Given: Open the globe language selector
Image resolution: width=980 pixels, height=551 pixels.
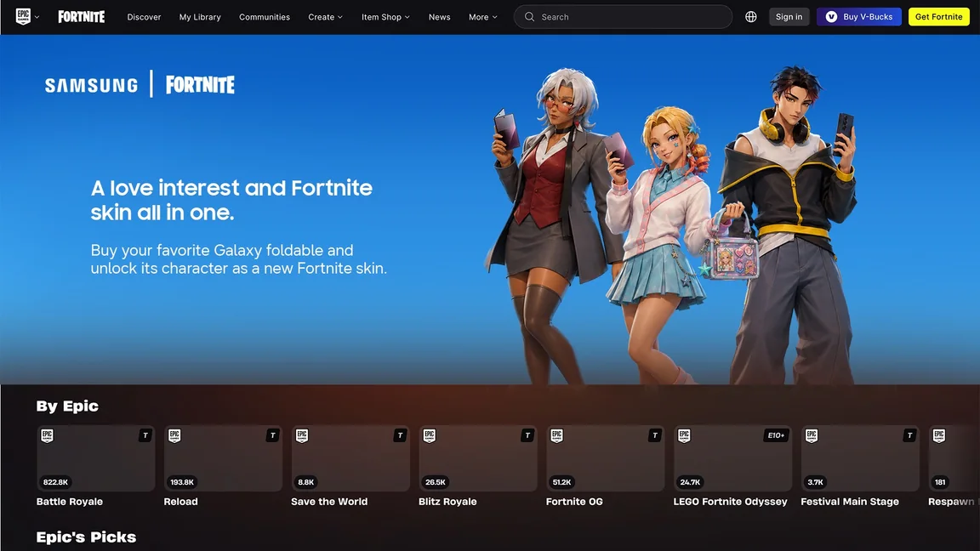Looking at the screenshot, I should click(x=750, y=17).
